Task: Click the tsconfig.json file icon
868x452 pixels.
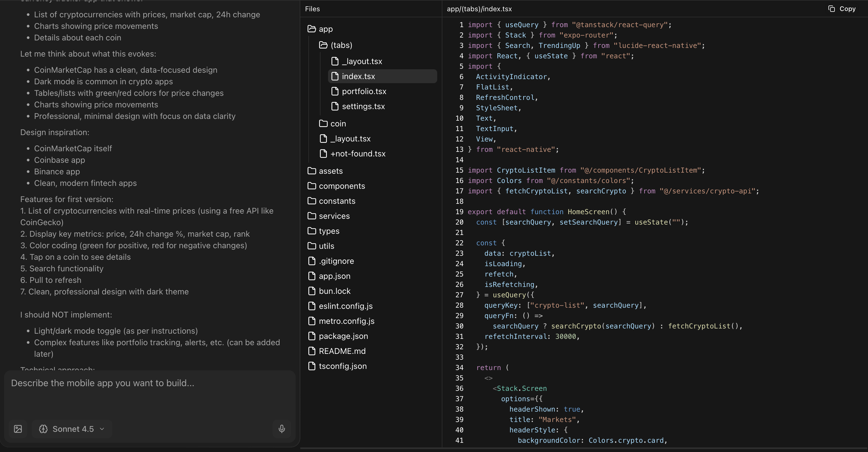Action: (x=312, y=366)
